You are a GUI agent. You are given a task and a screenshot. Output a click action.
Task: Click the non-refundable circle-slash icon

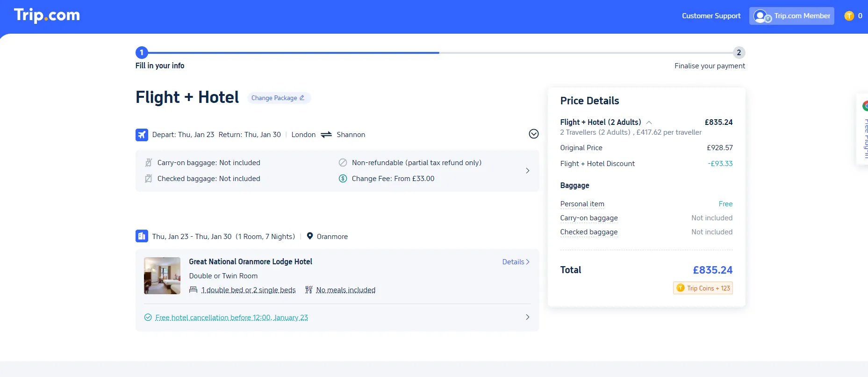pyautogui.click(x=343, y=163)
